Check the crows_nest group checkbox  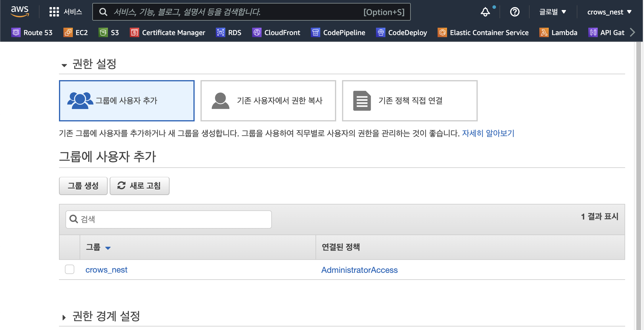click(70, 269)
